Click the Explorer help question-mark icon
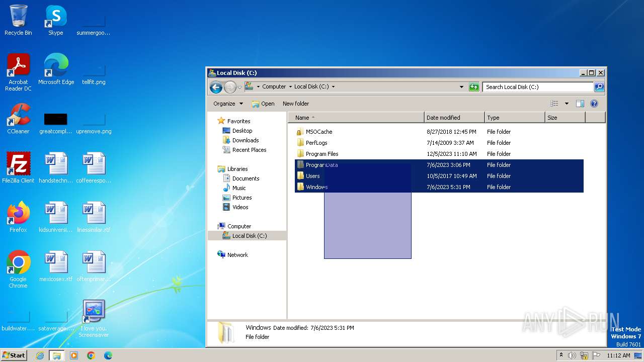The height and width of the screenshot is (362, 644). tap(594, 104)
